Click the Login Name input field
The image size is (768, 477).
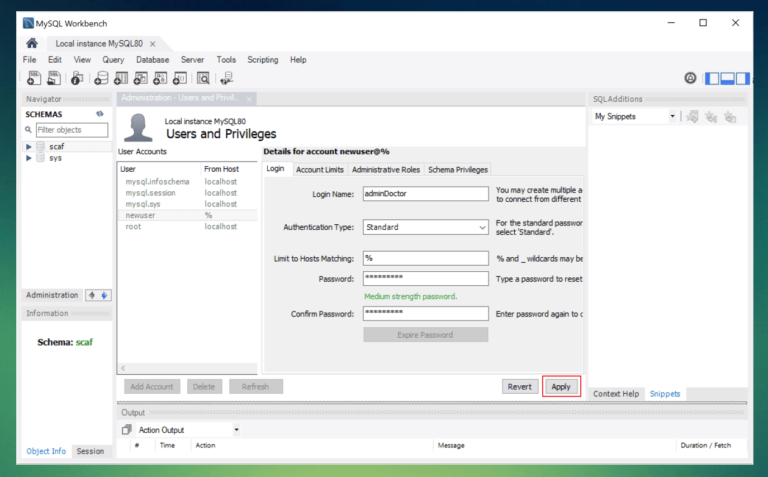pos(425,193)
